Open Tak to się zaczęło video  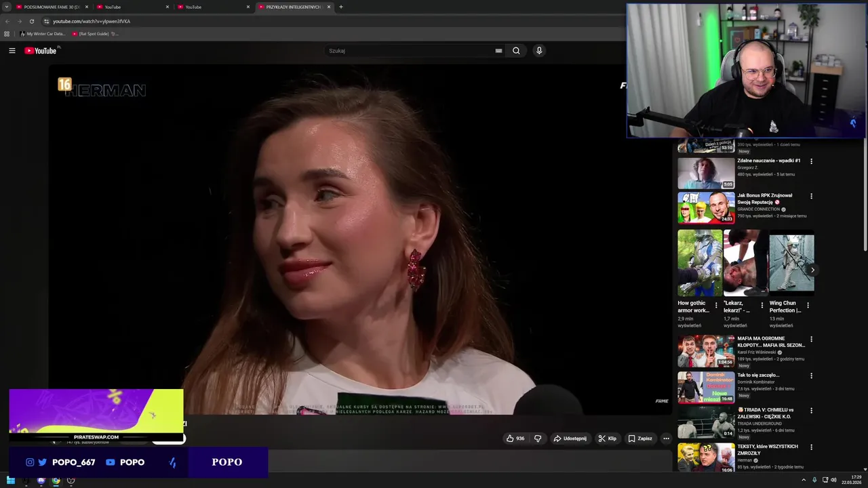(758, 375)
